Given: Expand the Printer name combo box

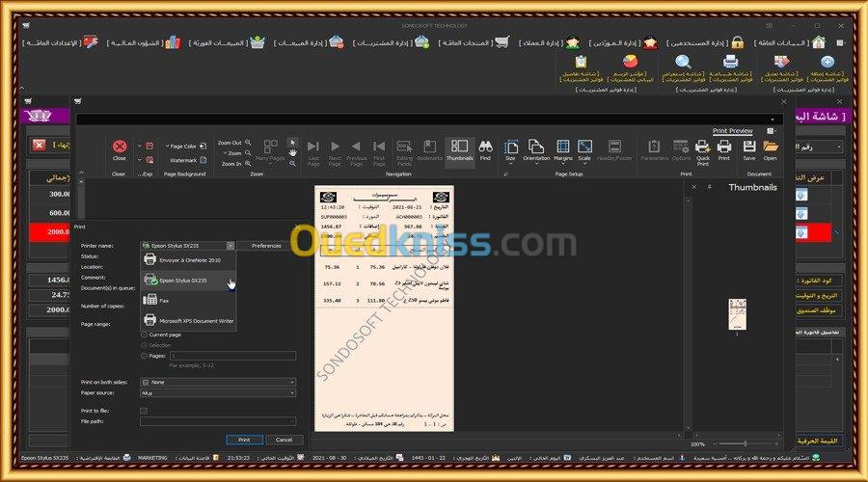Looking at the screenshot, I should point(188,246).
